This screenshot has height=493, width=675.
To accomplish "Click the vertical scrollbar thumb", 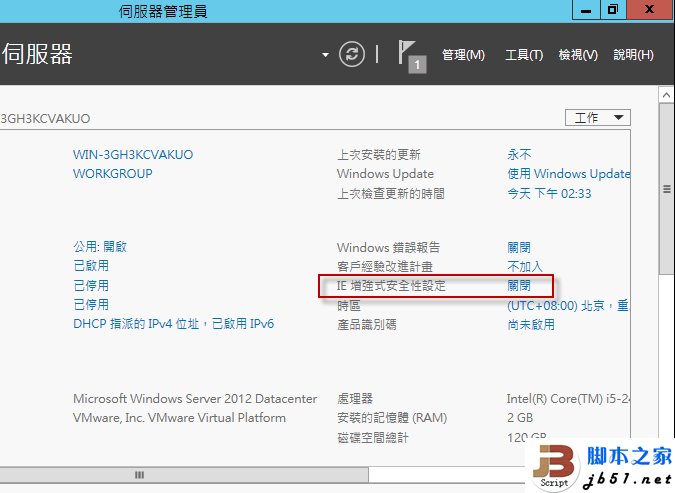I will point(666,189).
